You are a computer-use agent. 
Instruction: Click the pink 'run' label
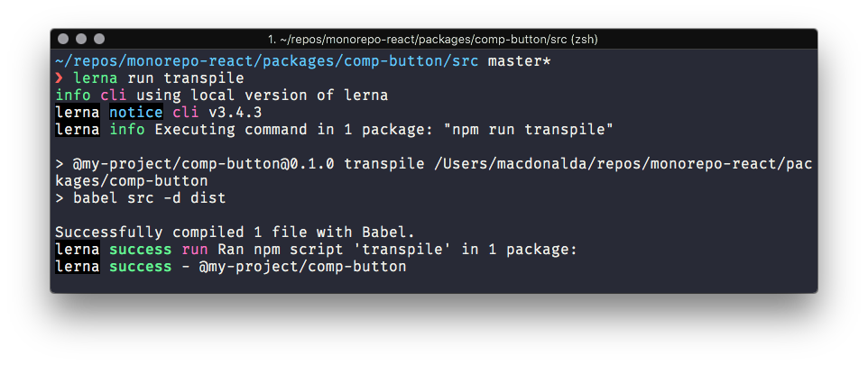(x=195, y=250)
